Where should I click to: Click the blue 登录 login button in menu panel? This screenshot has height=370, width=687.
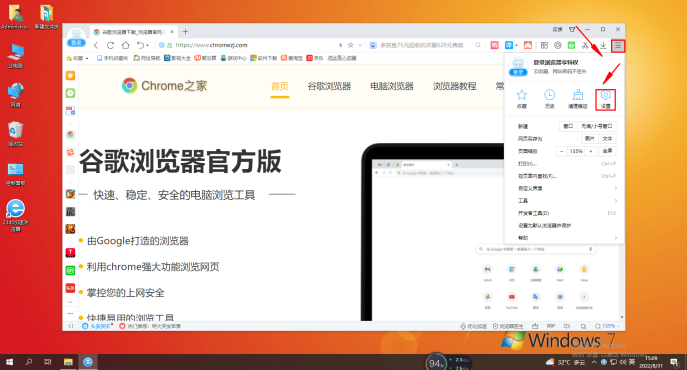518,72
